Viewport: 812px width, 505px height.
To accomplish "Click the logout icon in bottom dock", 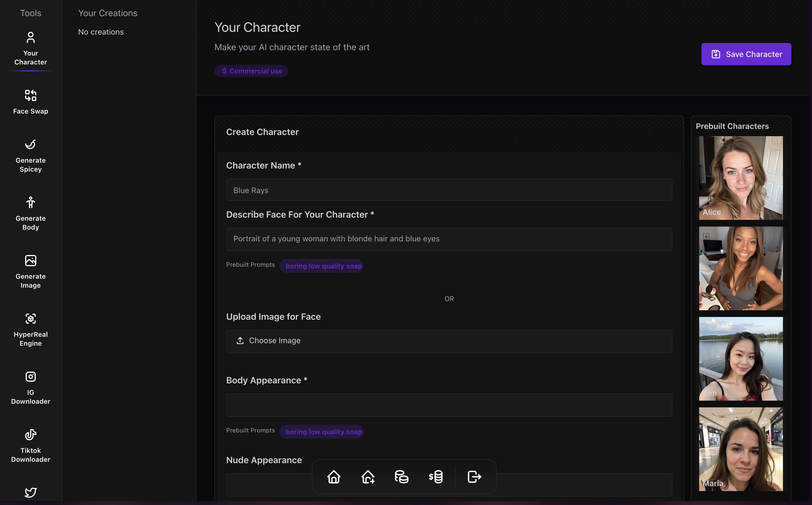I will 474,477.
